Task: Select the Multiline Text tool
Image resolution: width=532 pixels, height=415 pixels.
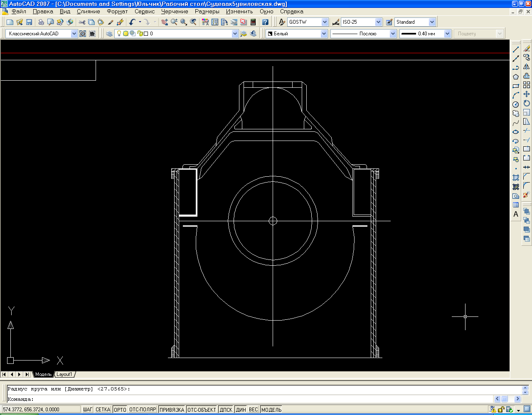Action: pyautogui.click(x=516, y=214)
